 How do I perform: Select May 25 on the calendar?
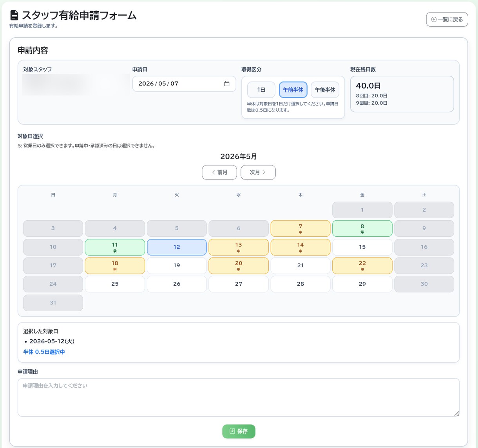coord(115,284)
